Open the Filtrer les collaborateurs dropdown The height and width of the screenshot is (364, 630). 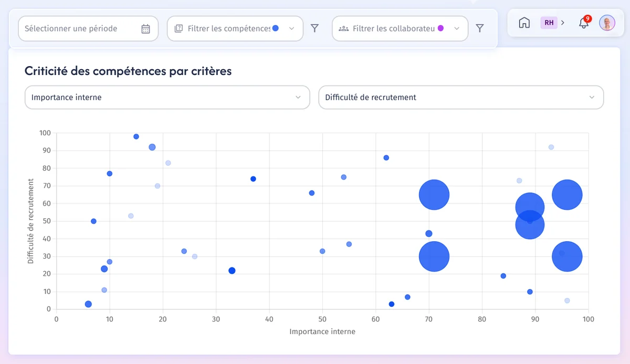(400, 29)
